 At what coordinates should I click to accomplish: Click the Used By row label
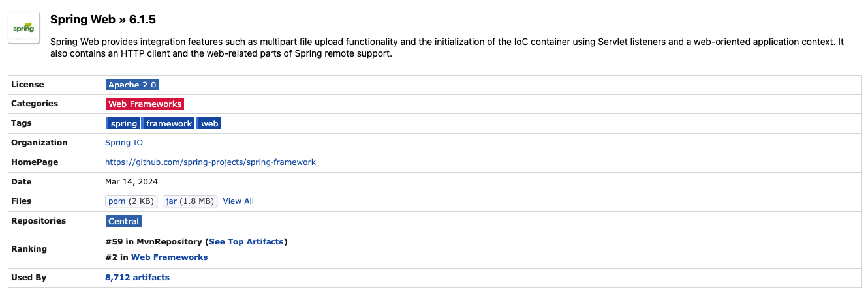pos(29,278)
